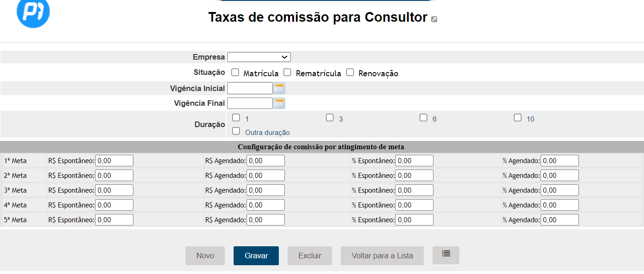Check the Matrícula checkbox
The height and width of the screenshot is (274, 644).
tap(235, 73)
